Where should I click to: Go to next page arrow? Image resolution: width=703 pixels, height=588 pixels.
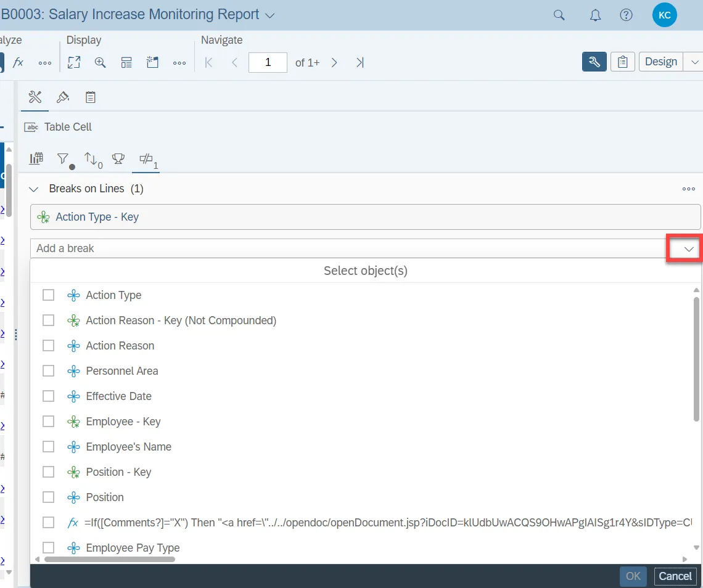click(334, 62)
